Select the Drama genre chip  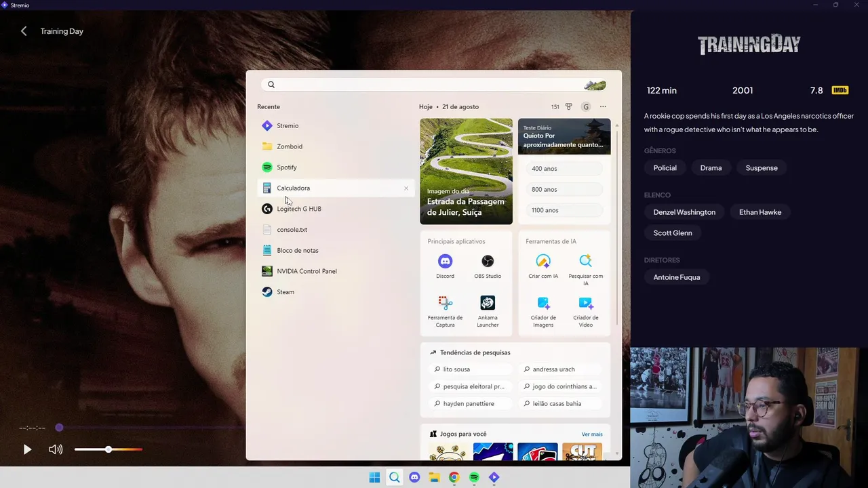point(711,168)
